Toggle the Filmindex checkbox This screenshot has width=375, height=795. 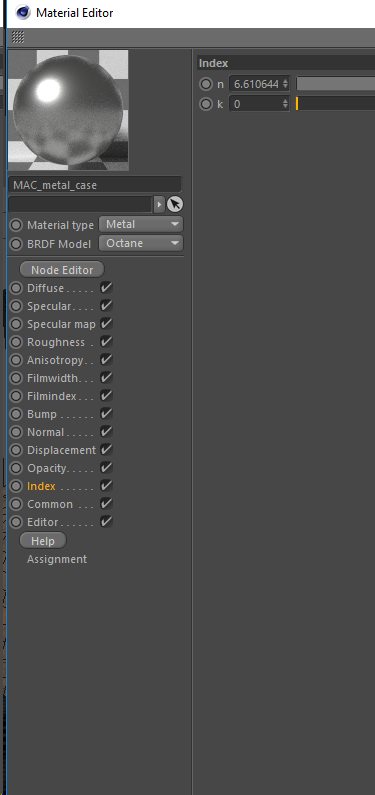point(106,396)
